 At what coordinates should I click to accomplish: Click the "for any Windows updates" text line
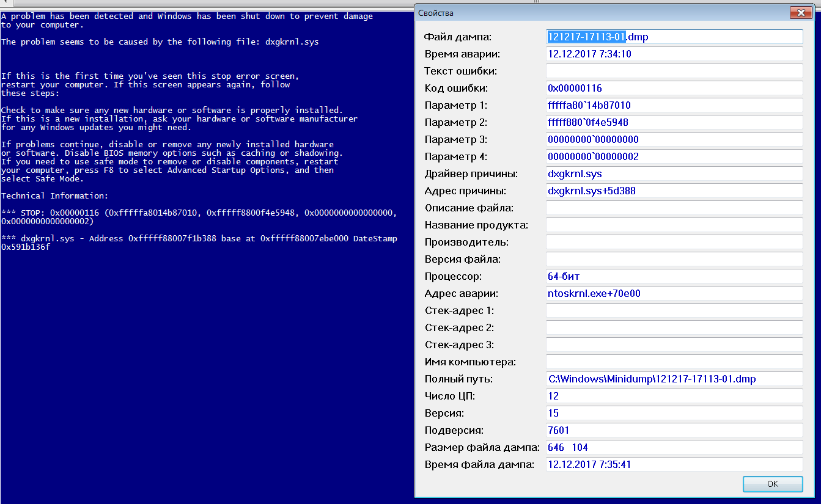pos(96,127)
